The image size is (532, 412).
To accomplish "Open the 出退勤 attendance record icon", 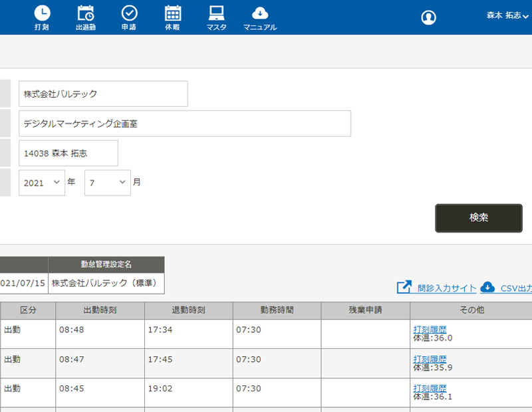I will [84, 12].
